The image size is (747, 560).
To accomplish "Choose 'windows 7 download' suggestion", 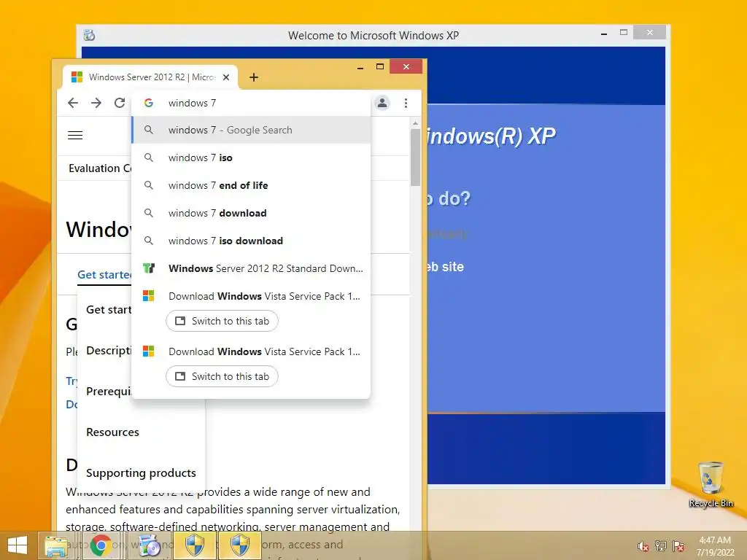I will click(251, 213).
